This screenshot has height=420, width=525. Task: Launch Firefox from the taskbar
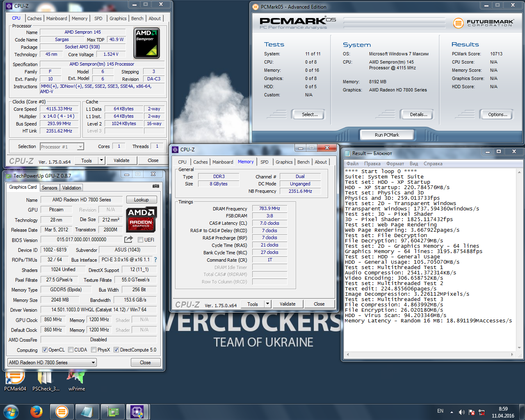(37, 412)
